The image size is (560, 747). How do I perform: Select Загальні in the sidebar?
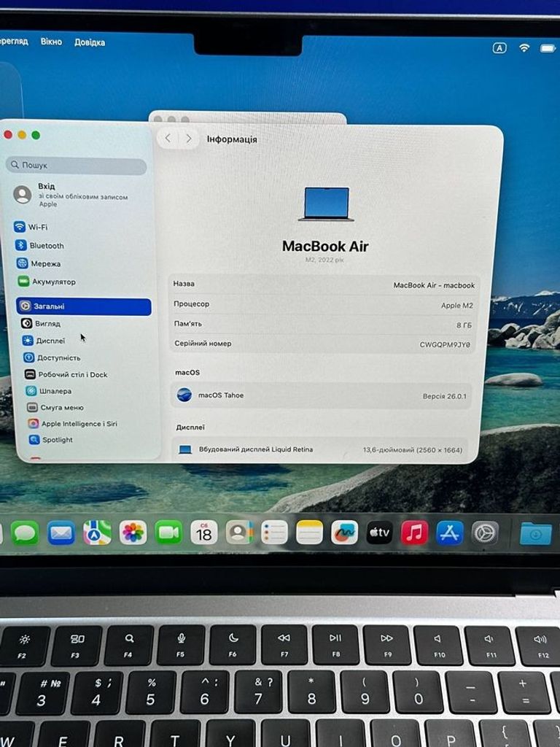(84, 306)
